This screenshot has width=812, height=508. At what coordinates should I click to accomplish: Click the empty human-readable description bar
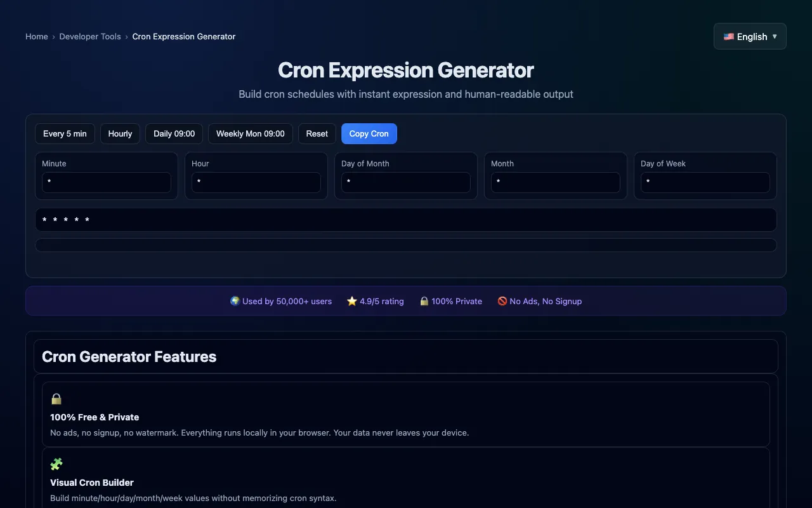click(406, 245)
